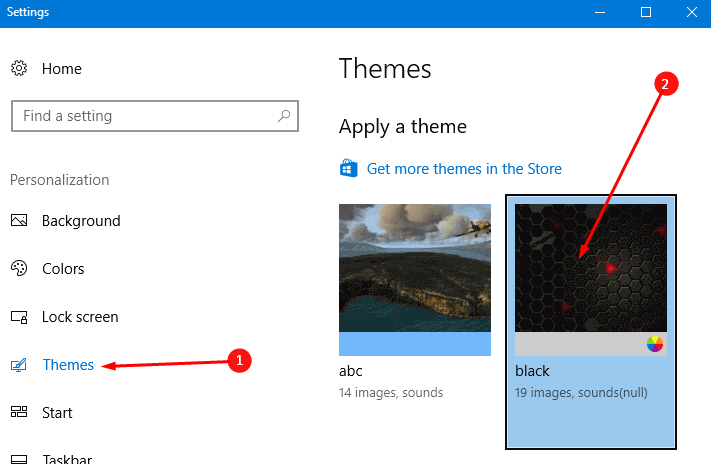
Task: Select the black hexagon theme thumbnail
Action: point(590,267)
